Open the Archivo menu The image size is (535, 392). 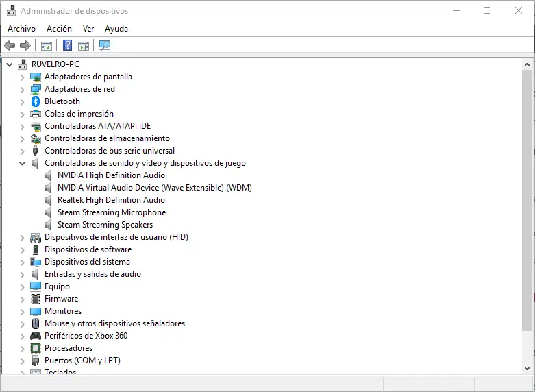tap(21, 29)
